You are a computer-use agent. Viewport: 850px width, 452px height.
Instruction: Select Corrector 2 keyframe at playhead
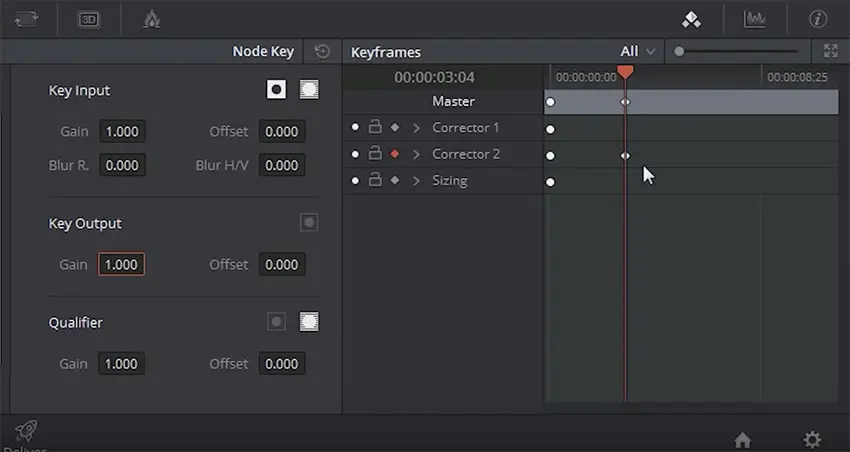[x=625, y=156]
